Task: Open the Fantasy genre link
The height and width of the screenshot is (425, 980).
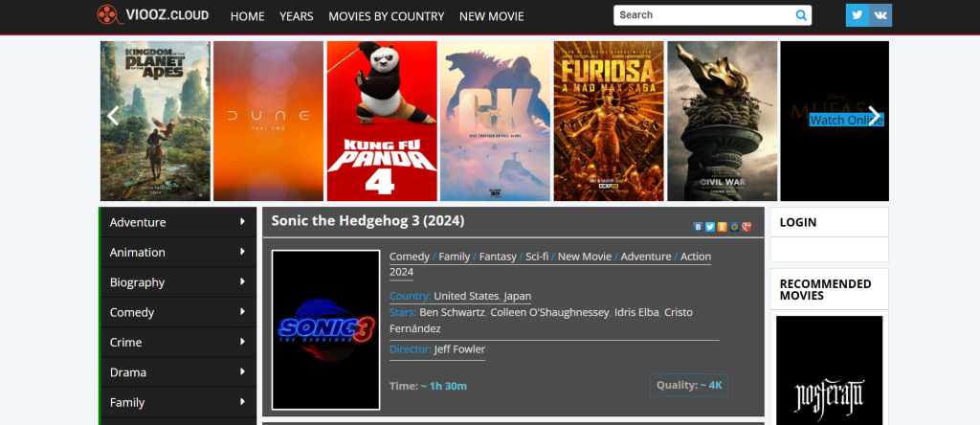Action: [x=498, y=257]
